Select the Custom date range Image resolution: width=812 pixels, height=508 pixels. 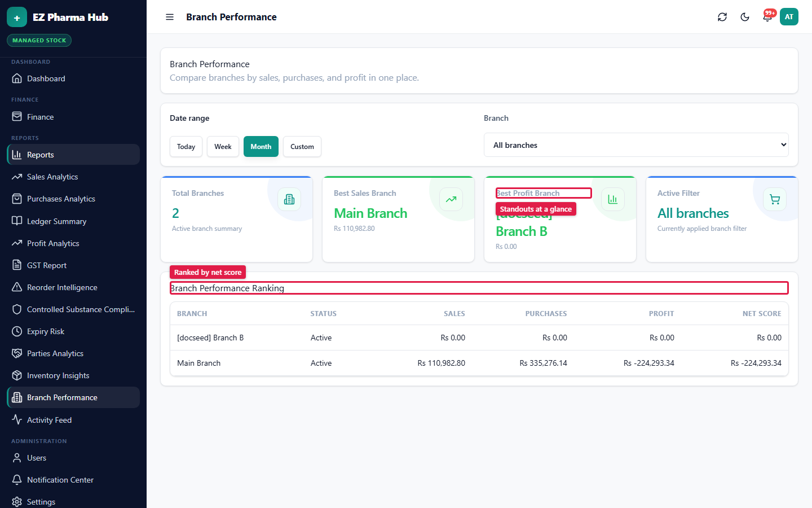pyautogui.click(x=302, y=147)
